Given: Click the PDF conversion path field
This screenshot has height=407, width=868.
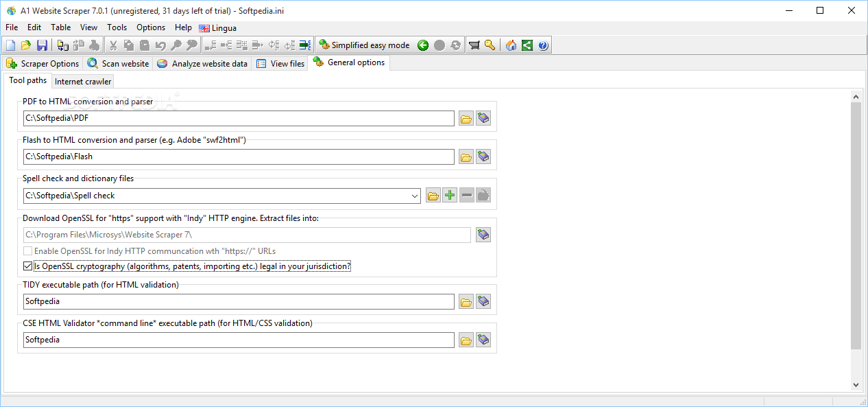Looking at the screenshot, I should coord(239,118).
